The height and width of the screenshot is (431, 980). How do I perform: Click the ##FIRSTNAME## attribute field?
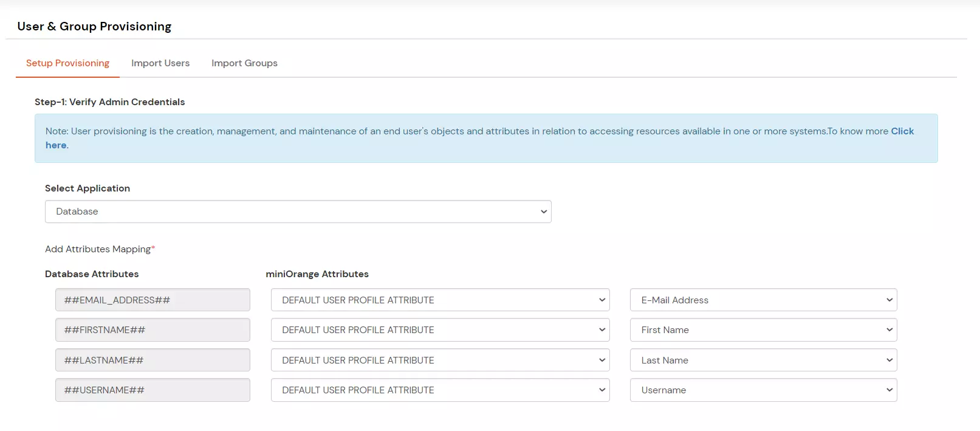coord(152,329)
